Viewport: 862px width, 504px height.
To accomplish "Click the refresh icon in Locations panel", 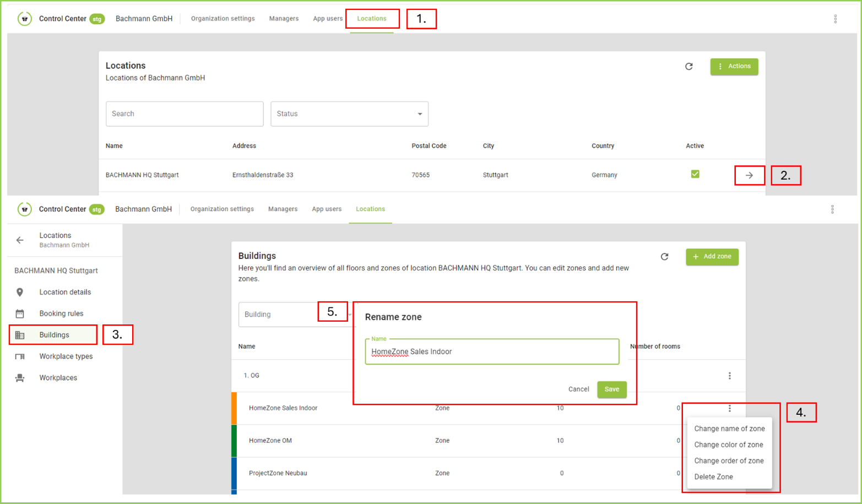I will [688, 67].
